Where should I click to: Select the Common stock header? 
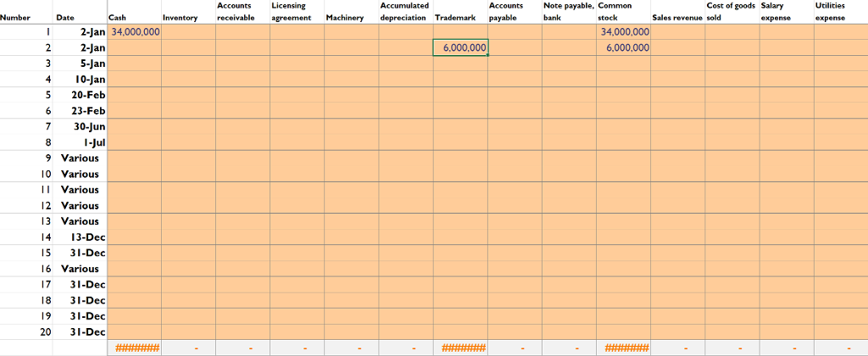pos(623,12)
